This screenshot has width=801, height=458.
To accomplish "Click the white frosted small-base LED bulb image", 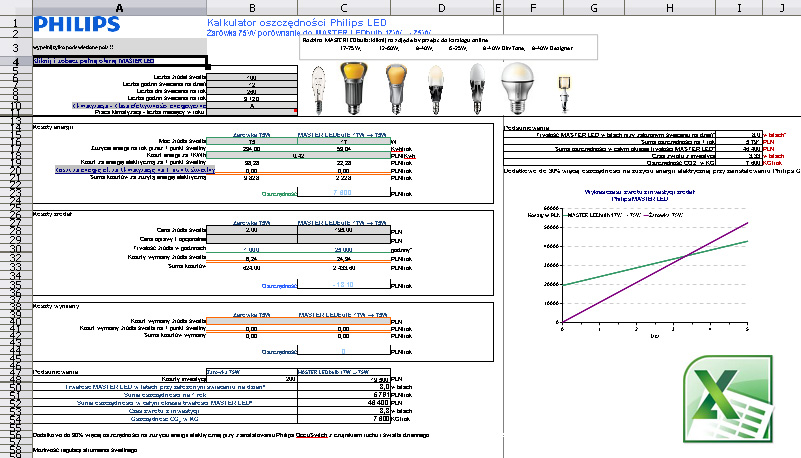I will click(477, 89).
